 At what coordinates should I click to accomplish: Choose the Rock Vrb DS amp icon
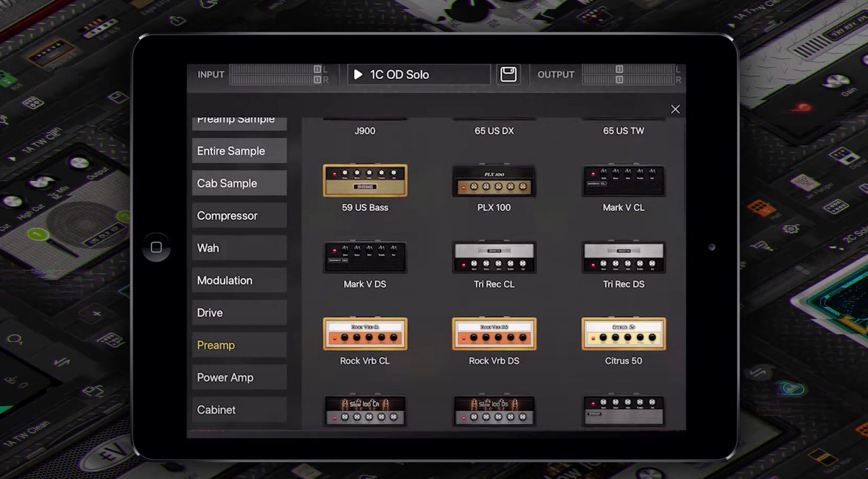point(494,334)
